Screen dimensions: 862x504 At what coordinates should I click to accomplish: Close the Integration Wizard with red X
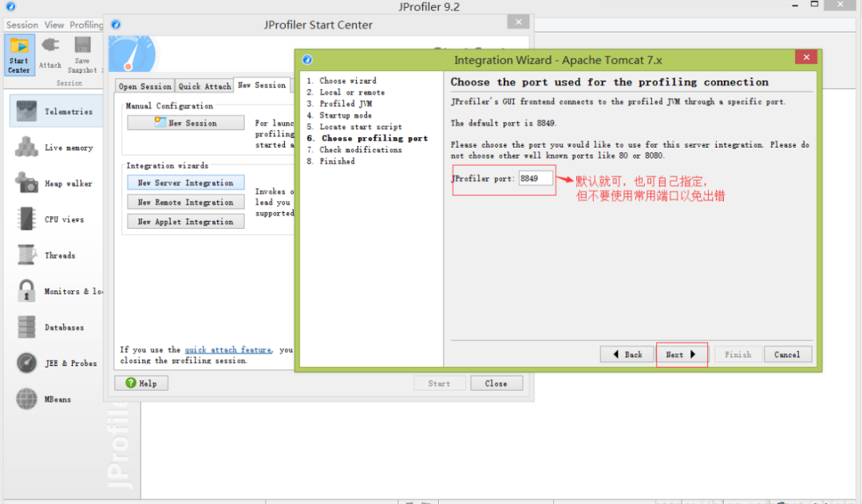[x=806, y=57]
